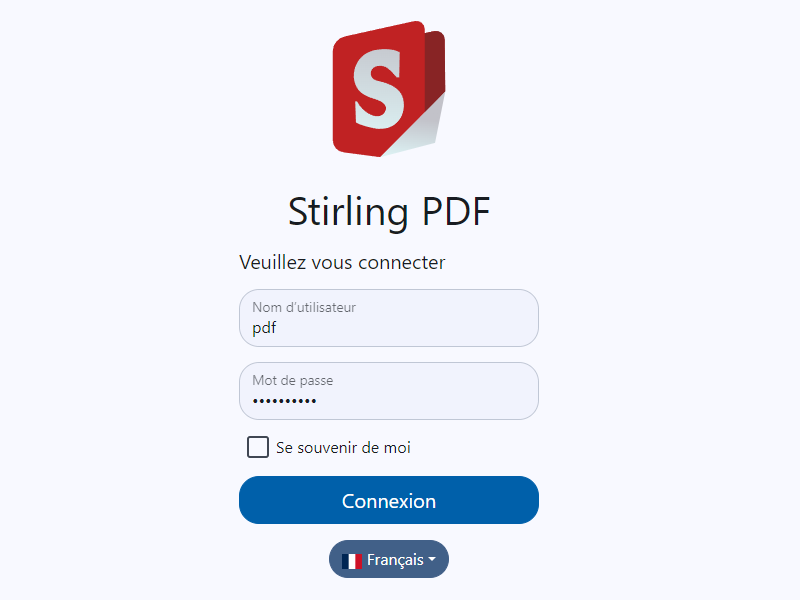The image size is (800, 600).
Task: Tick the Se souvenir de moi checkbox
Action: pyautogui.click(x=258, y=447)
